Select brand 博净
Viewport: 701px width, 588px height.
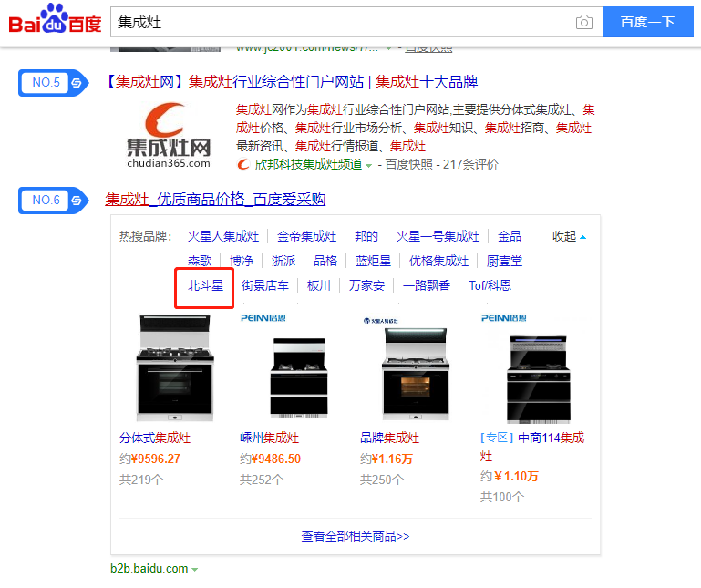(x=242, y=261)
